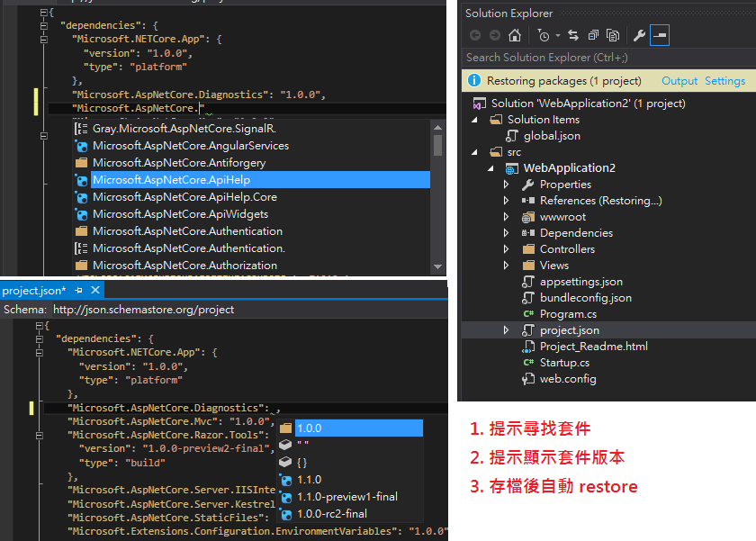Expand the project.json node arrow
Image resolution: width=756 pixels, height=541 pixels.
click(x=506, y=330)
